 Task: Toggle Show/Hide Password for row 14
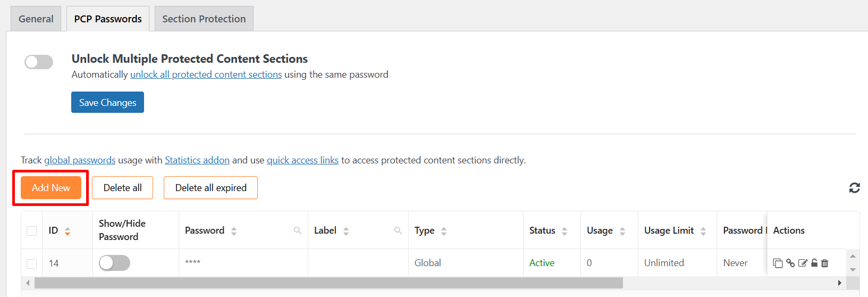114,263
